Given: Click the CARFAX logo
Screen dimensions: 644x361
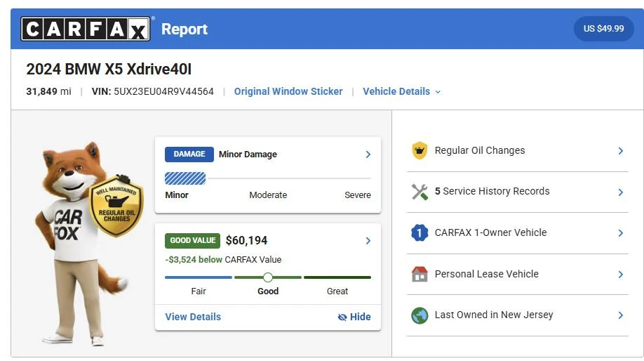Looking at the screenshot, I should (x=86, y=29).
